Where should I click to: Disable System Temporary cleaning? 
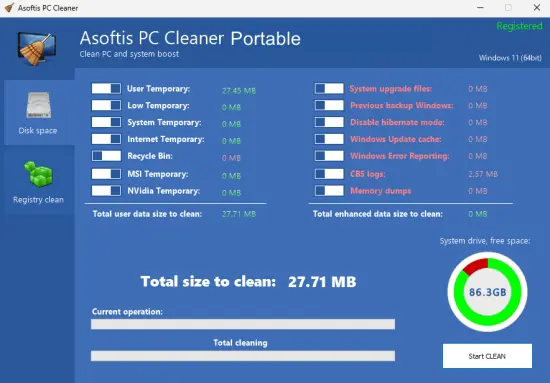(106, 122)
